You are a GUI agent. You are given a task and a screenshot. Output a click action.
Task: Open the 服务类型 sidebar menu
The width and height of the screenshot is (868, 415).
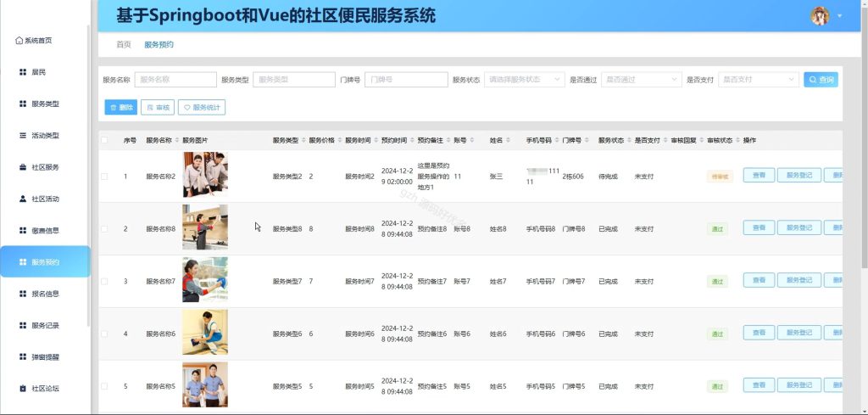coord(39,104)
